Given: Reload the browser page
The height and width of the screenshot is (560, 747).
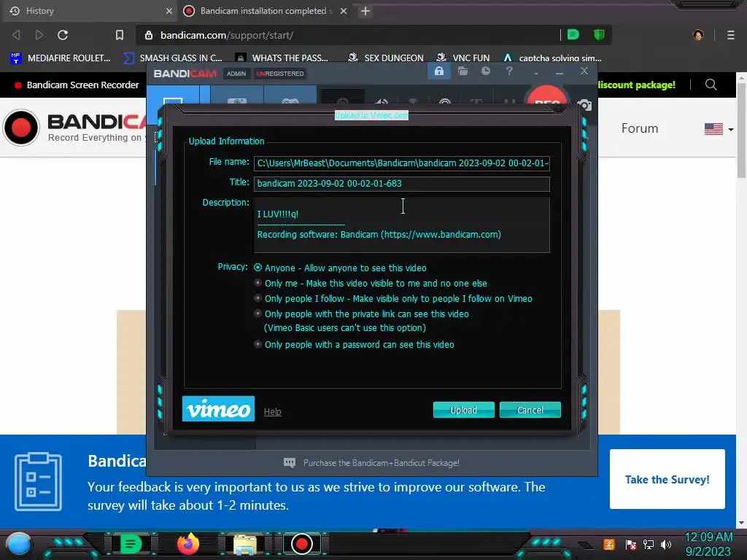Looking at the screenshot, I should click(x=63, y=35).
